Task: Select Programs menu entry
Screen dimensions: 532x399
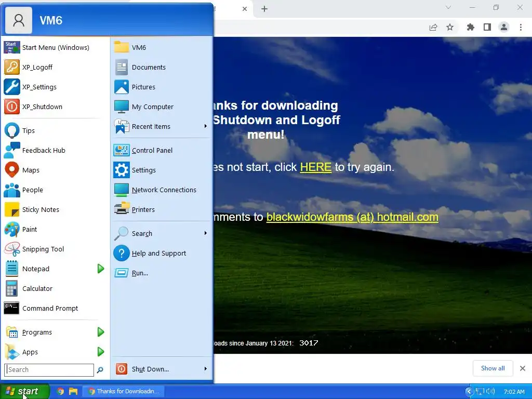Action: click(49, 332)
